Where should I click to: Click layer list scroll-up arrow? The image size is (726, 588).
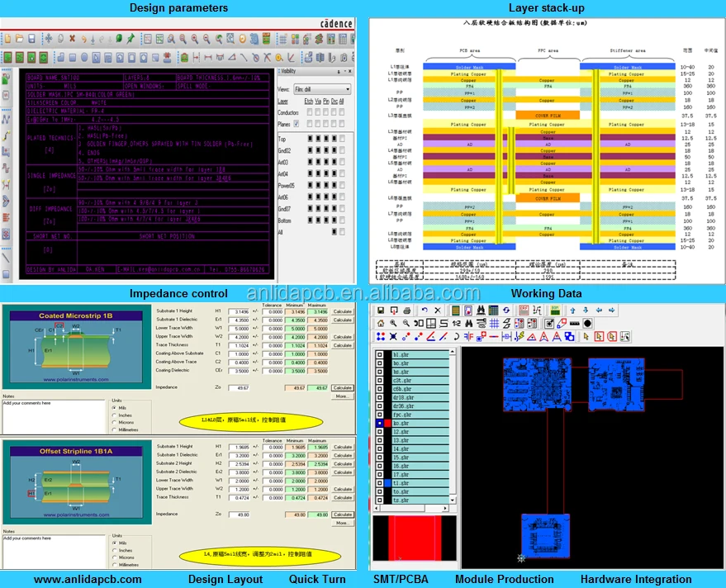tap(453, 352)
